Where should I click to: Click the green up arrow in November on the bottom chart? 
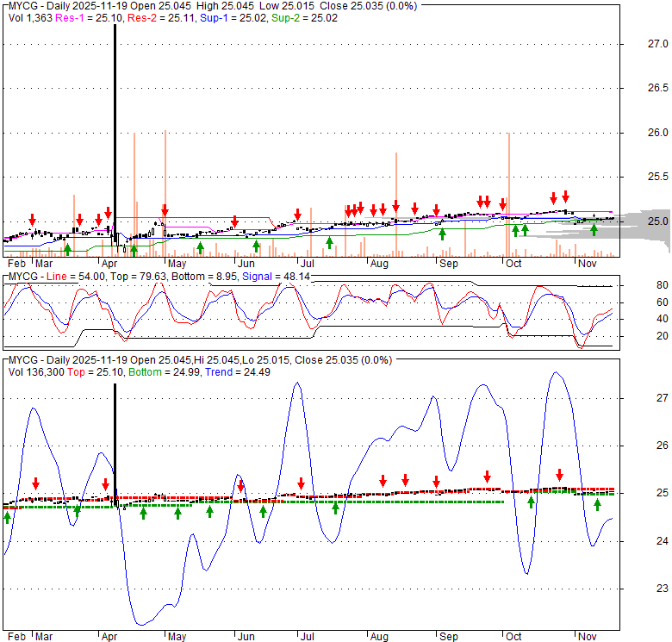pyautogui.click(x=597, y=504)
